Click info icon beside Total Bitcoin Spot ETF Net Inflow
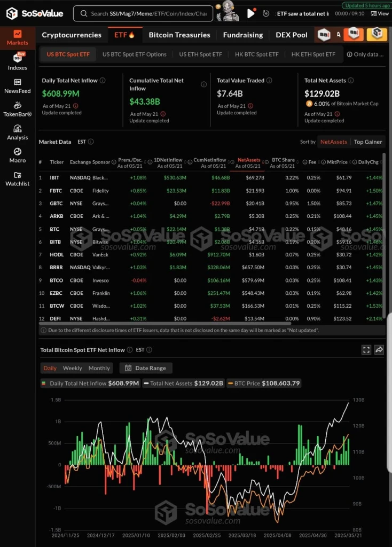392x547 pixels. click(x=130, y=349)
